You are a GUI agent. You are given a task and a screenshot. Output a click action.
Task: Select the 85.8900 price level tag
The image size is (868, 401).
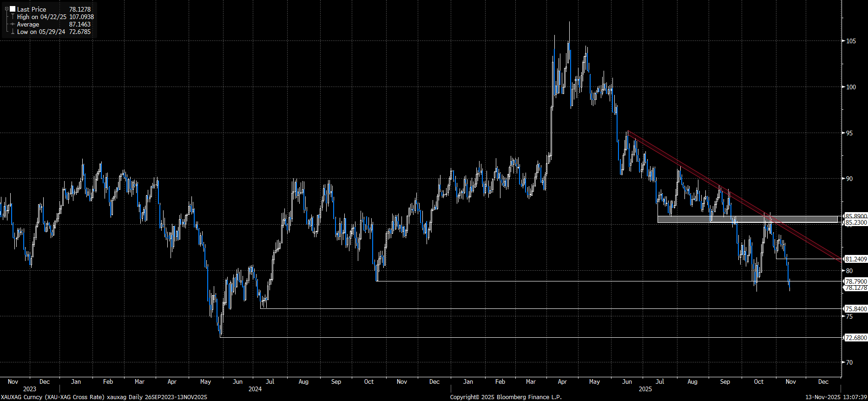(855, 216)
